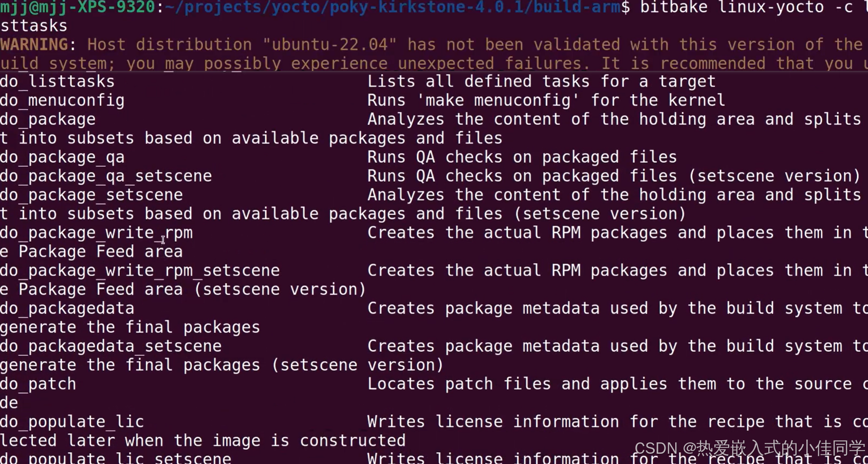Select the do_package_setscene task name
Viewport: 868px width, 464px height.
point(91,195)
